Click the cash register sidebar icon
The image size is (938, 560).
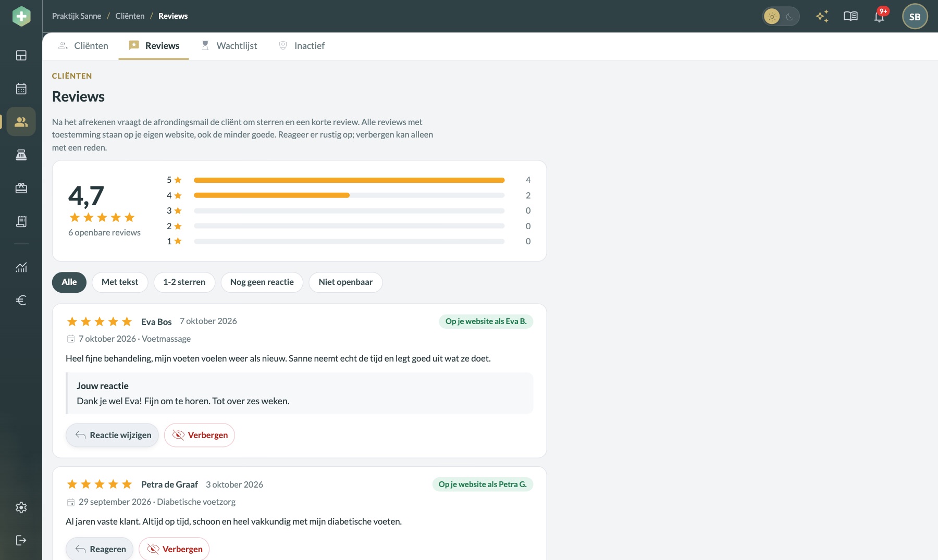[21, 155]
